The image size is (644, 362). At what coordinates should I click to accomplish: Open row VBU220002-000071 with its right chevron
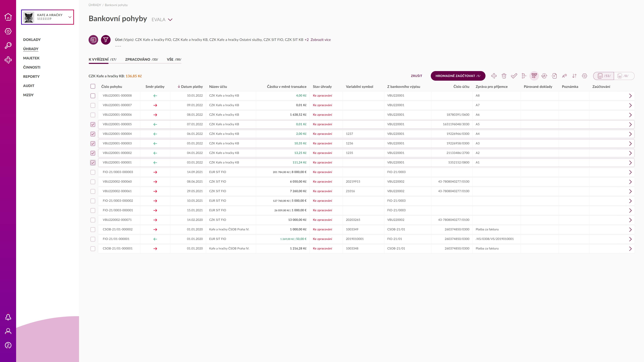(x=630, y=220)
